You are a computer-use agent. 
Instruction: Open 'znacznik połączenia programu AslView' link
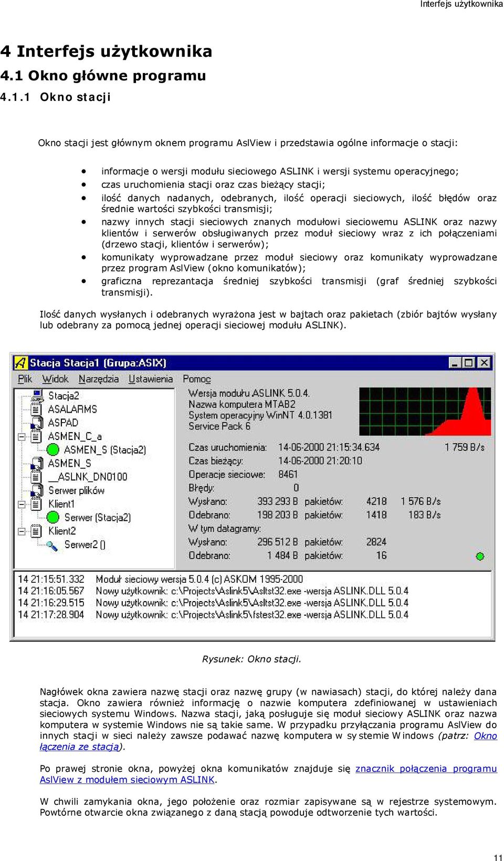(x=268, y=774)
